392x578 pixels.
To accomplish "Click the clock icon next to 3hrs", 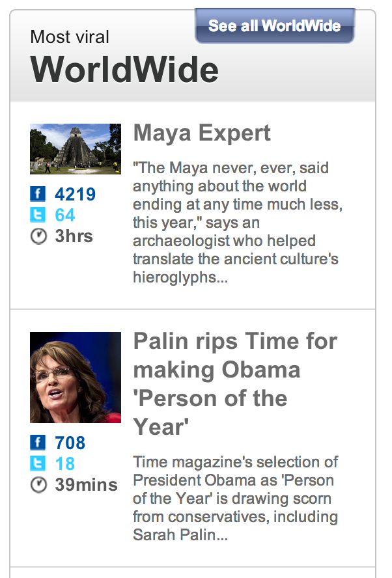I will (38, 236).
